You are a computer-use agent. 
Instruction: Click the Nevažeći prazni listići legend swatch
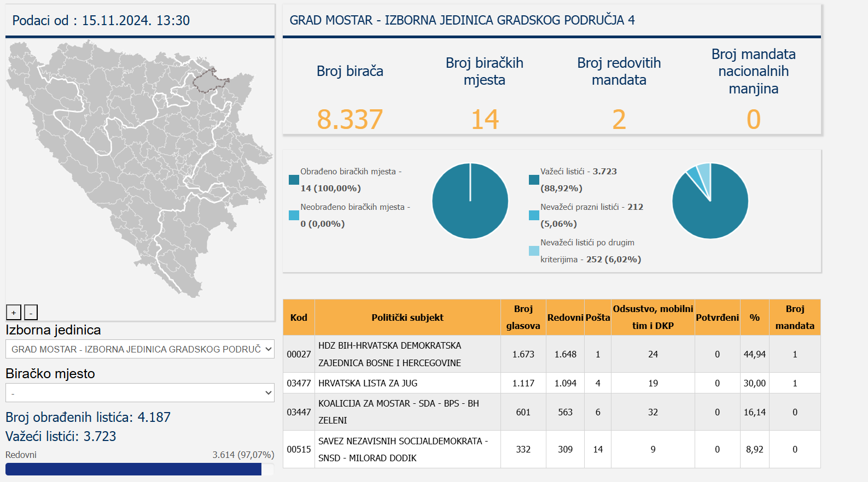coord(534,215)
